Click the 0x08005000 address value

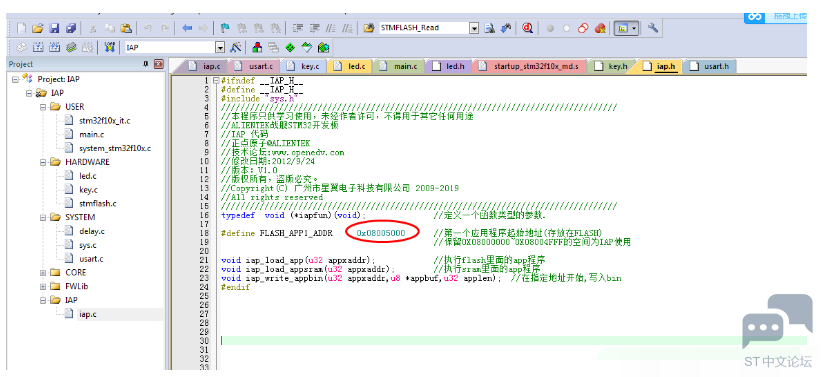click(x=381, y=232)
